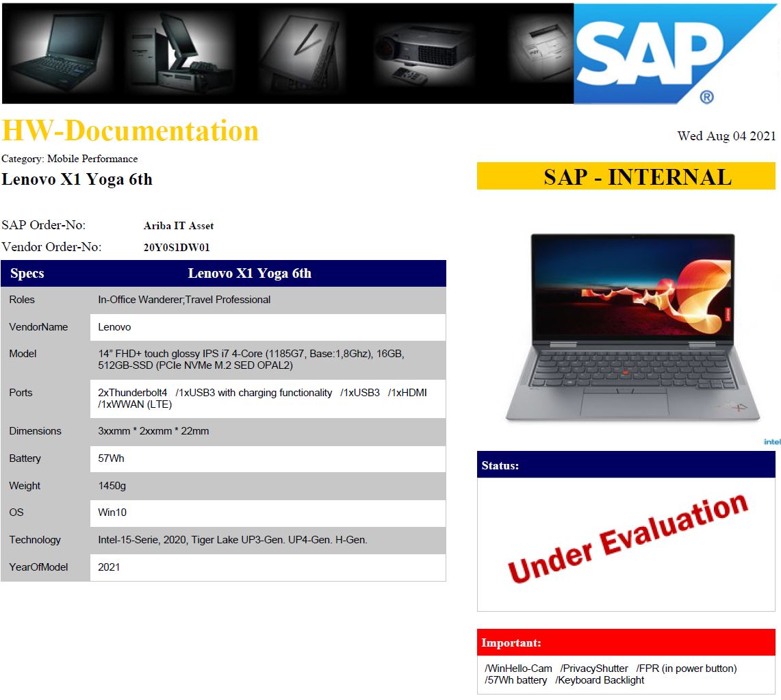Click the Roles value In-Office Wanderer;Travel Professional

[x=184, y=300]
